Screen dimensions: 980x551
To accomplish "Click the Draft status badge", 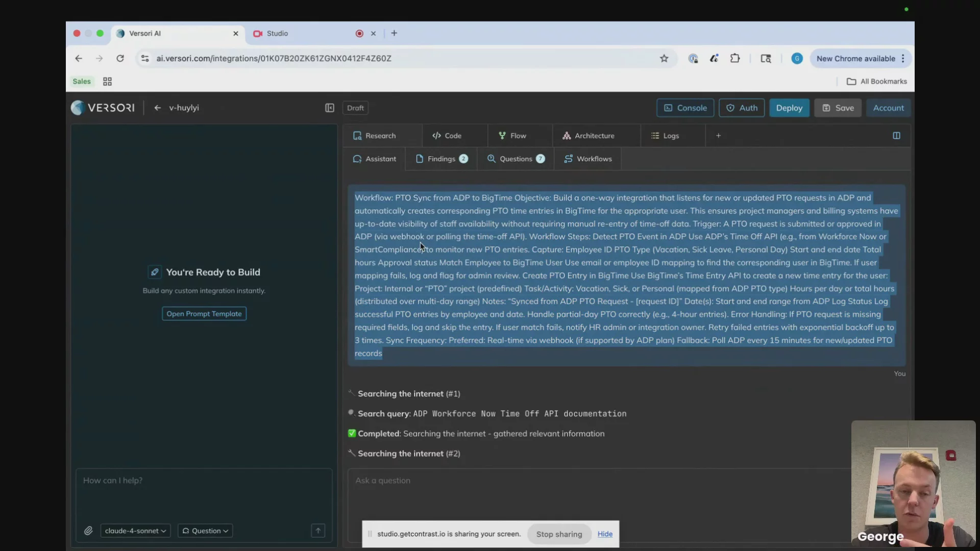I will [355, 108].
